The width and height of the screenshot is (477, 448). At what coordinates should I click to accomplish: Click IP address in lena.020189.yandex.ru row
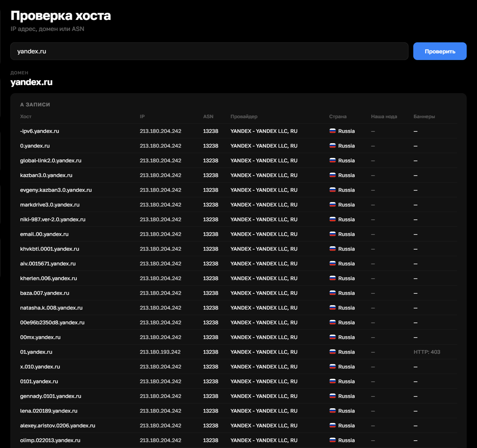click(161, 411)
